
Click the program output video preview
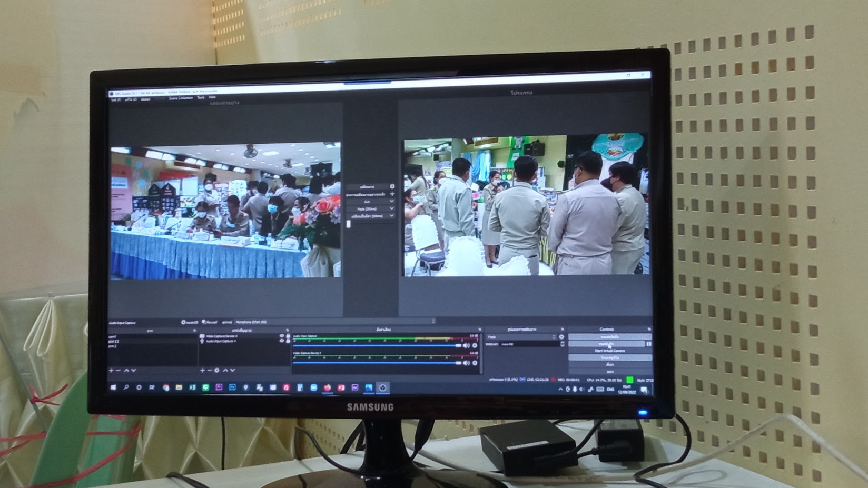pyautogui.click(x=526, y=206)
